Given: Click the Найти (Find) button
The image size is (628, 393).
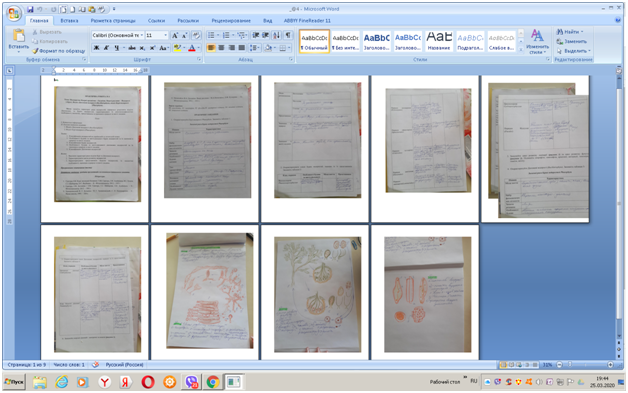Looking at the screenshot, I should (x=569, y=32).
